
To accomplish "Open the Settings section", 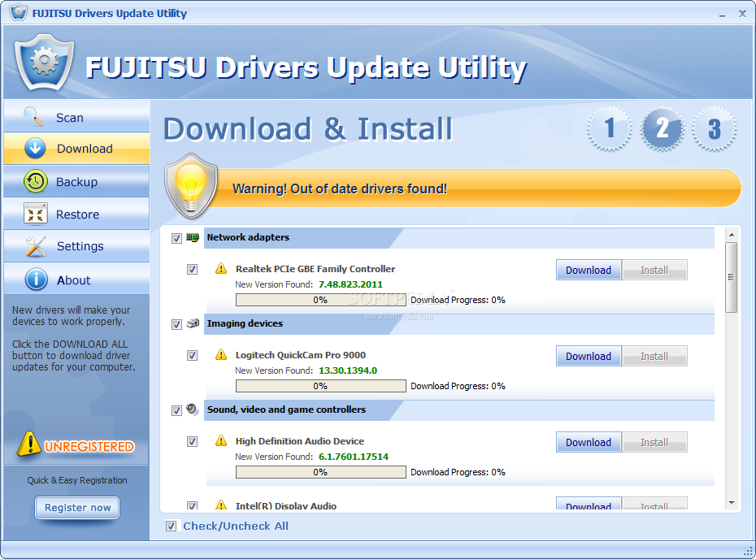I will click(x=76, y=246).
